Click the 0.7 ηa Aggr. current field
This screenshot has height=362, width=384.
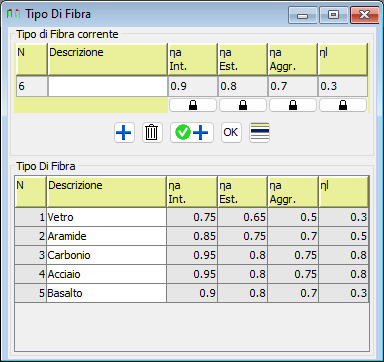293,86
